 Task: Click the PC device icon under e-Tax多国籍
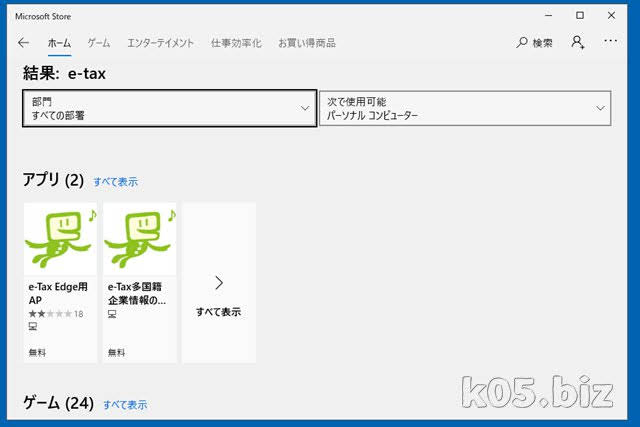pos(112,314)
